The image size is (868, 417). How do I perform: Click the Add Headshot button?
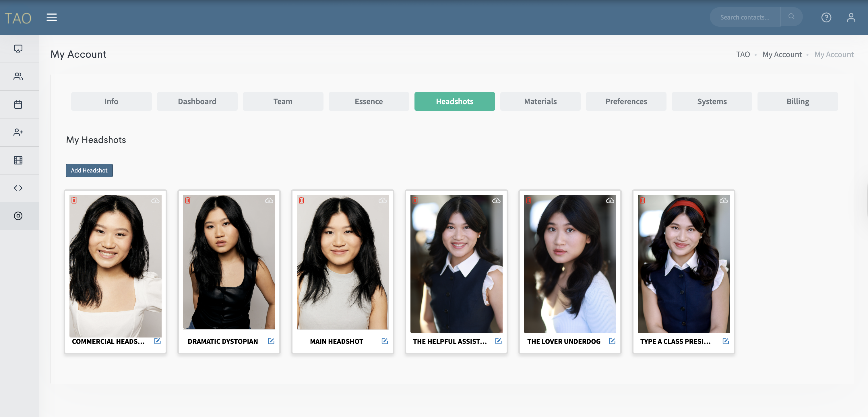coord(89,170)
